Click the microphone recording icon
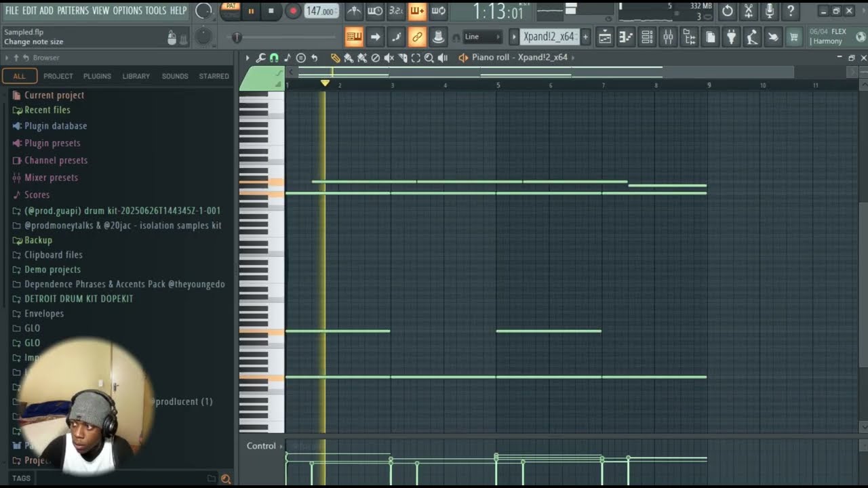This screenshot has height=488, width=868. click(770, 11)
